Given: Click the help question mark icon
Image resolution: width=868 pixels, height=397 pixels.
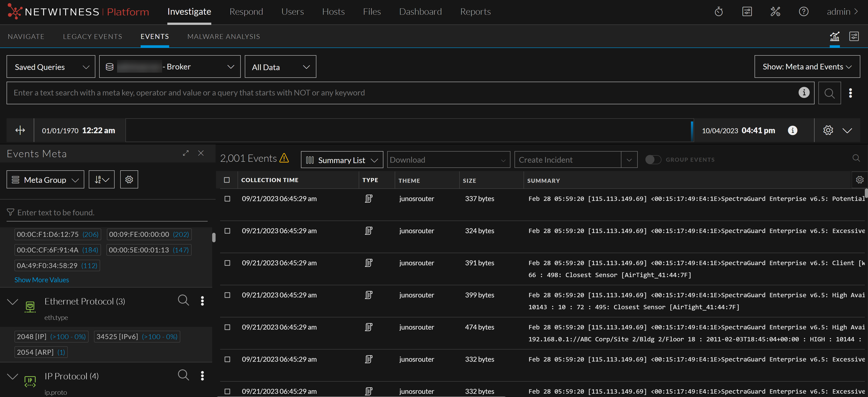Looking at the screenshot, I should click(803, 12).
